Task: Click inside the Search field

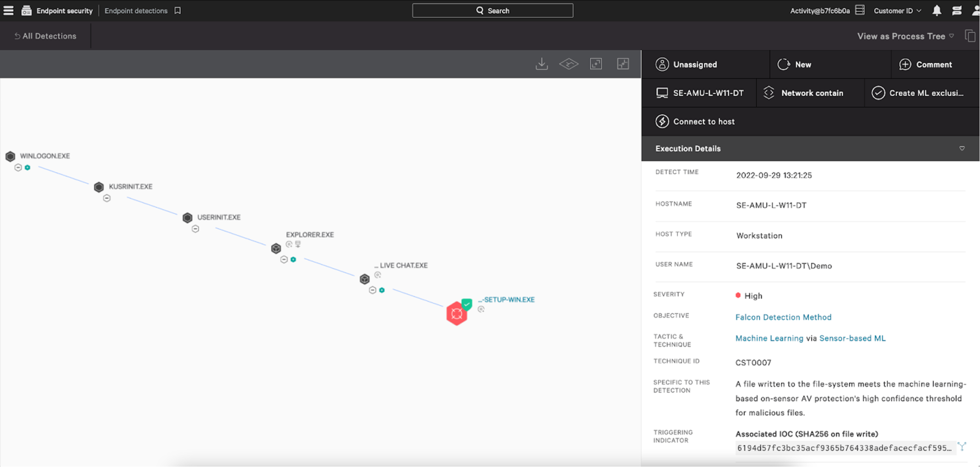Action: 492,10
